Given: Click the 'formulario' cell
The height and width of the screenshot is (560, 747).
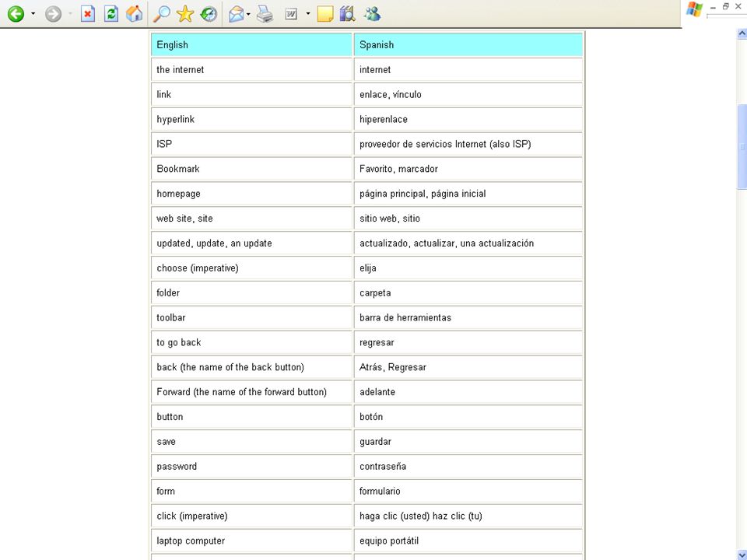Looking at the screenshot, I should [468, 491].
